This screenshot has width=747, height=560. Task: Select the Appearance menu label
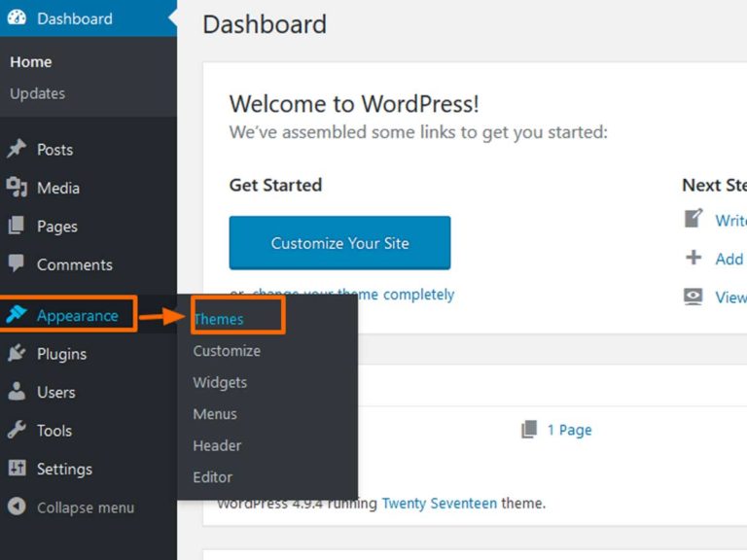pyautogui.click(x=78, y=315)
